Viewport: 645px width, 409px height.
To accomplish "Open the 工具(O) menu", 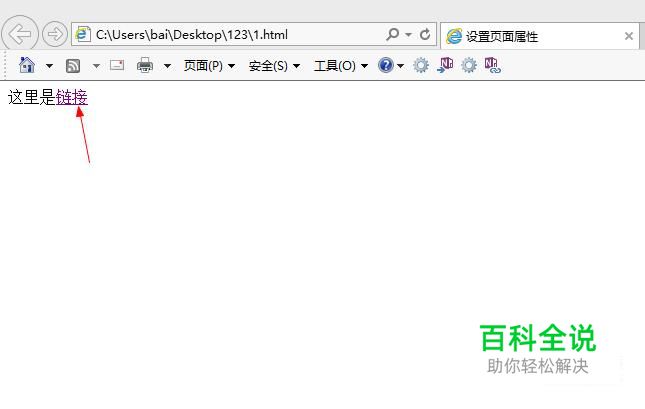I will tap(340, 65).
